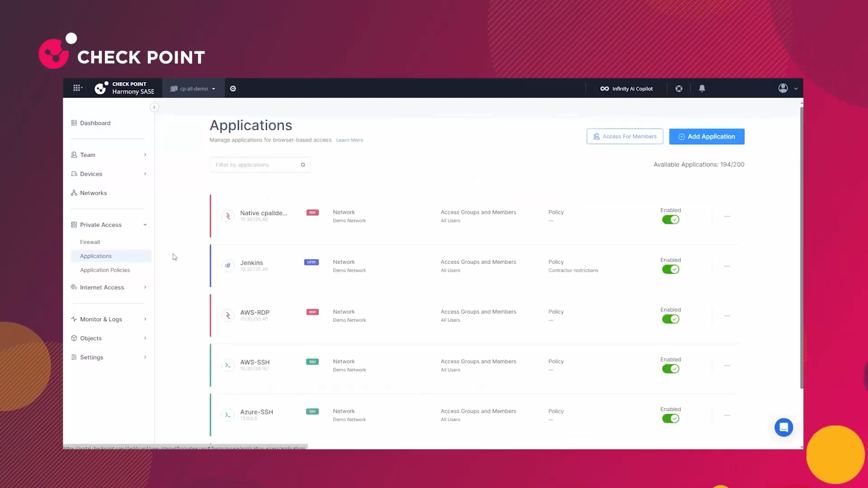The height and width of the screenshot is (488, 868).
Task: Expand the Settings menu chevron
Action: pyautogui.click(x=145, y=357)
